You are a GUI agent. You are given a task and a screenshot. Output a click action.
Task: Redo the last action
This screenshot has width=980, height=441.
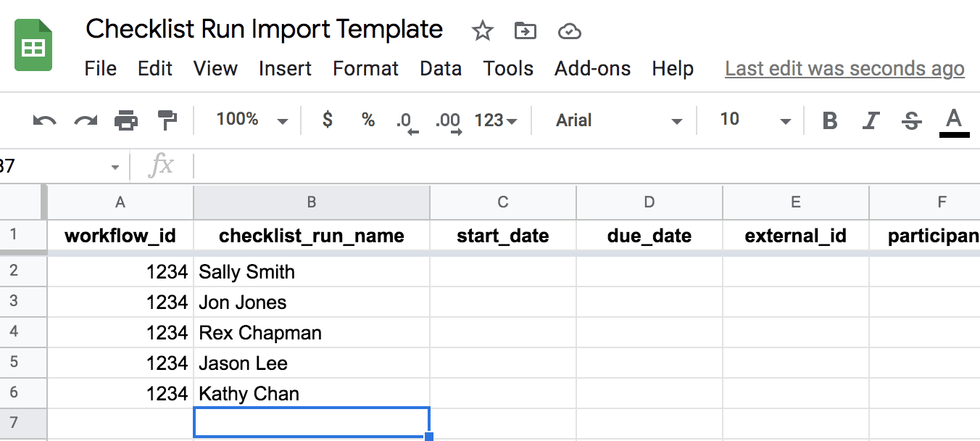click(86, 120)
